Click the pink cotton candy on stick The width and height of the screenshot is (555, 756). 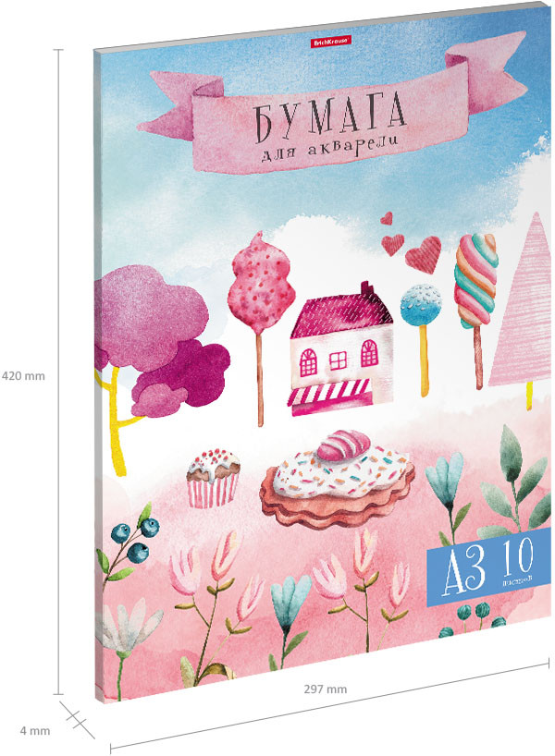(261, 328)
